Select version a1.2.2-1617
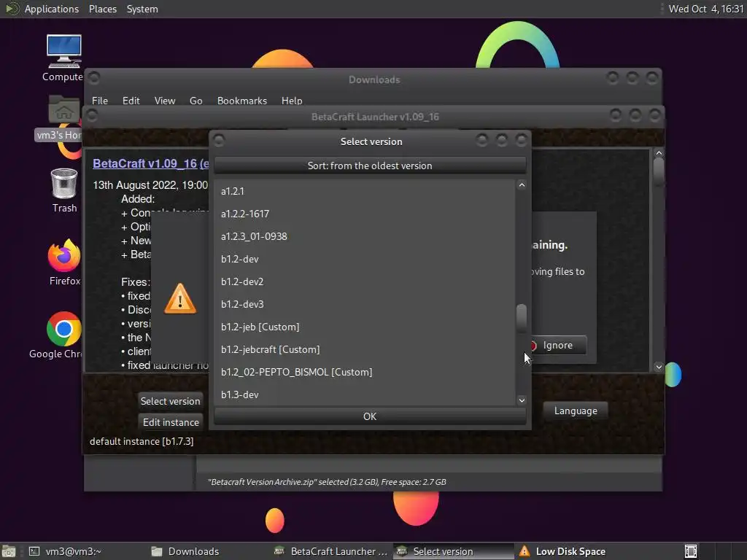 pos(365,214)
